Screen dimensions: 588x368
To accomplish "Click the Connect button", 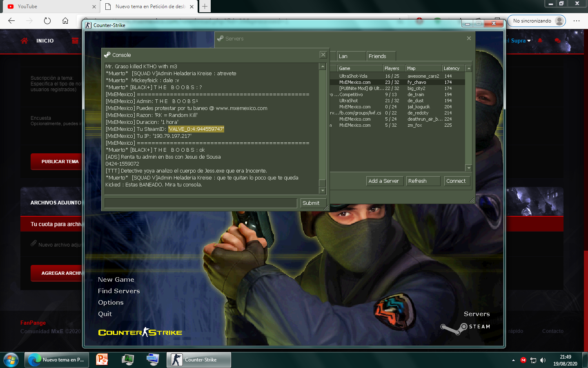I will (x=457, y=181).
